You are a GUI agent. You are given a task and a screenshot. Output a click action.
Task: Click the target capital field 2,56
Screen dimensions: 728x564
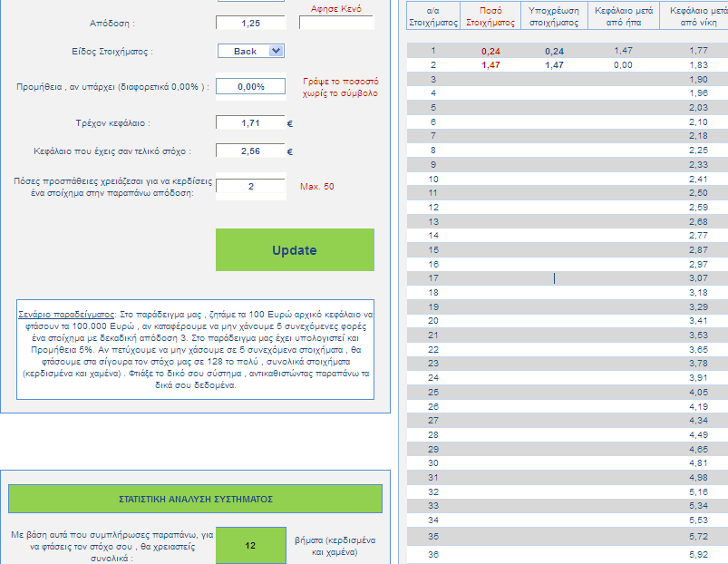251,151
